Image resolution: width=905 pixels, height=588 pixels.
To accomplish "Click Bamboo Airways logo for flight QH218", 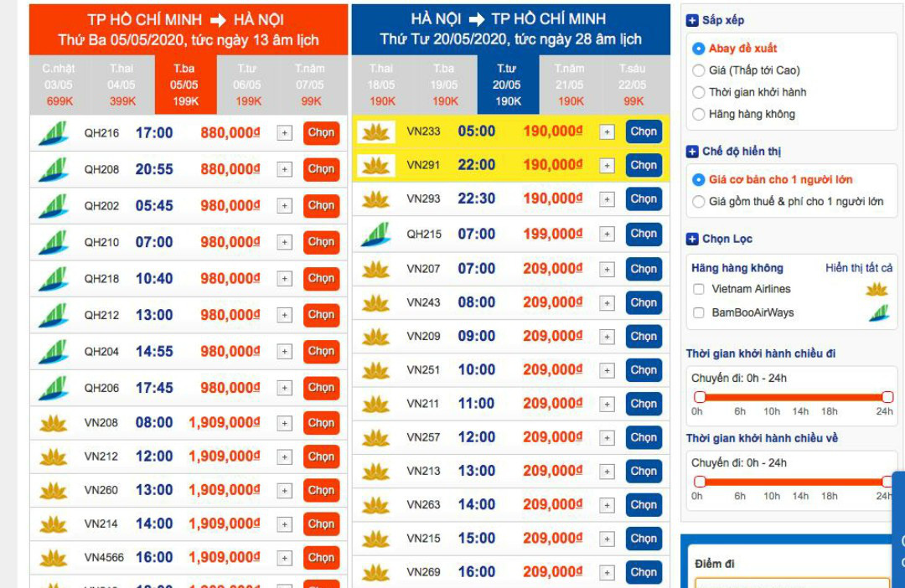I will (54, 278).
